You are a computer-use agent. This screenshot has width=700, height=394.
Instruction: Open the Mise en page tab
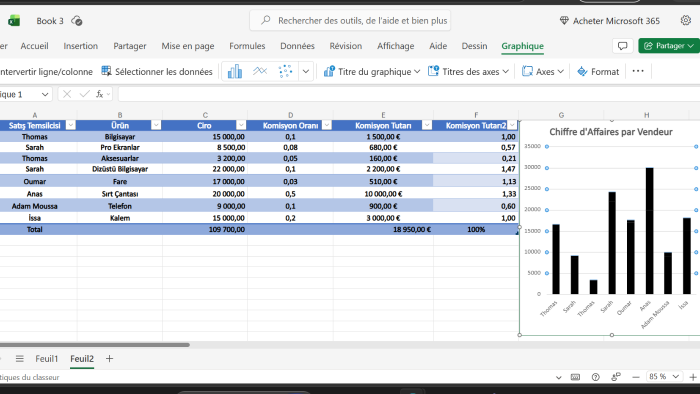point(188,46)
